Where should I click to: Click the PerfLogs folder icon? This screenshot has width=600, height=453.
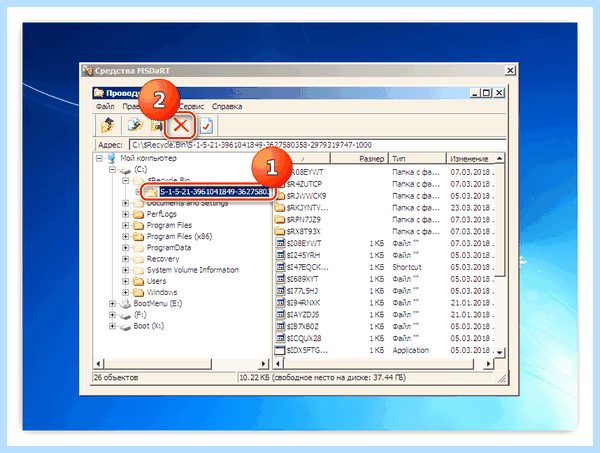(x=138, y=214)
